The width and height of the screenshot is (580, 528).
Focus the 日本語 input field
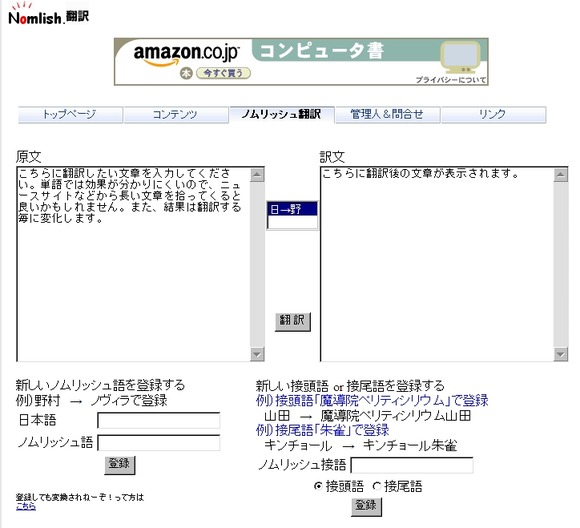coord(159,421)
